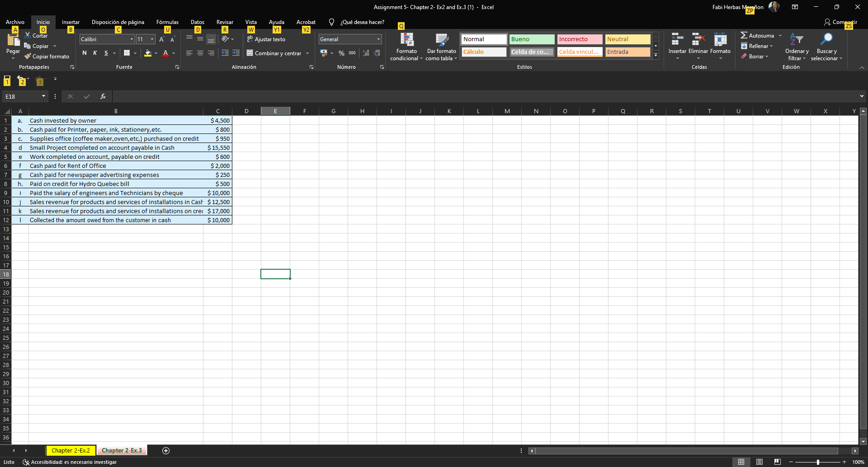Open the General number format dropdown

click(378, 39)
